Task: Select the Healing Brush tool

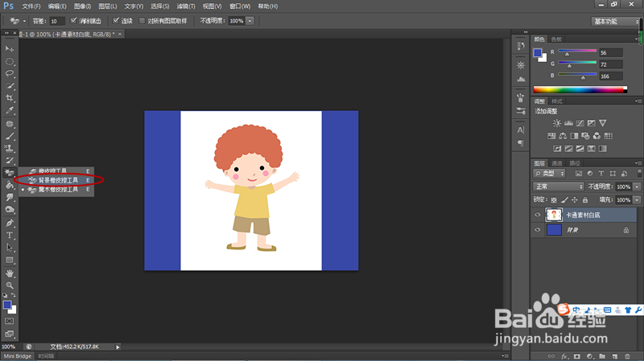Action: click(10, 124)
